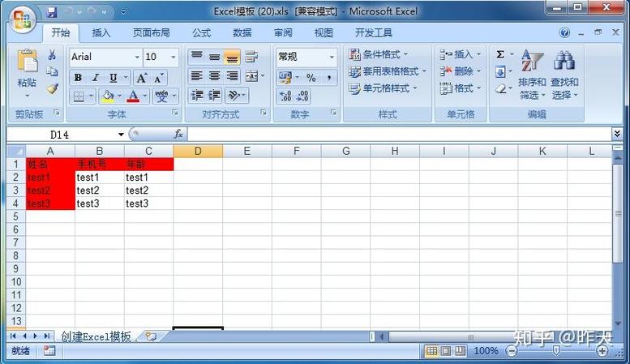Open 插入 cells dropdown

point(461,54)
